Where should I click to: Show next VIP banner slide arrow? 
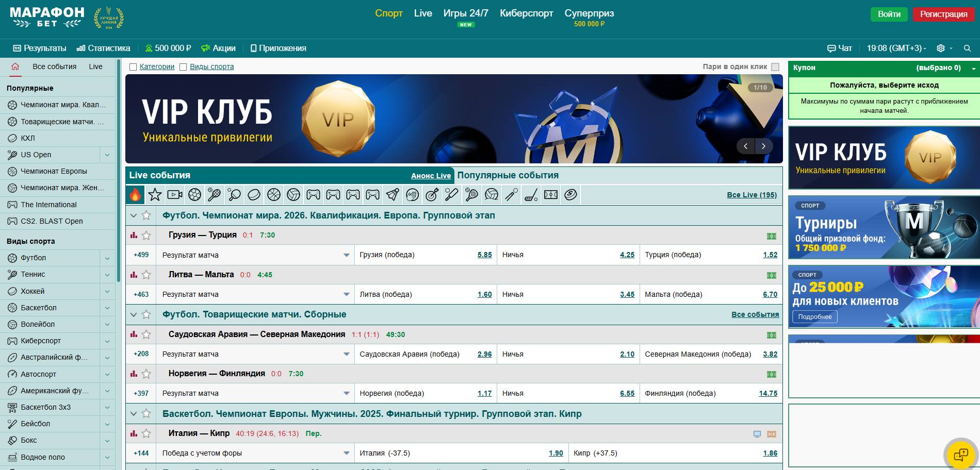pyautogui.click(x=763, y=146)
